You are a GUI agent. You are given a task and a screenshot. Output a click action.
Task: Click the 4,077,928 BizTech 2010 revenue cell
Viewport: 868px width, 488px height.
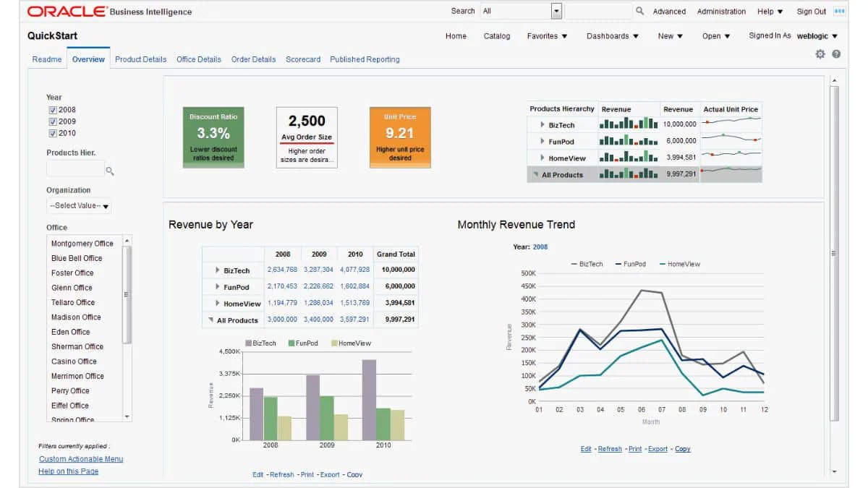coord(354,270)
